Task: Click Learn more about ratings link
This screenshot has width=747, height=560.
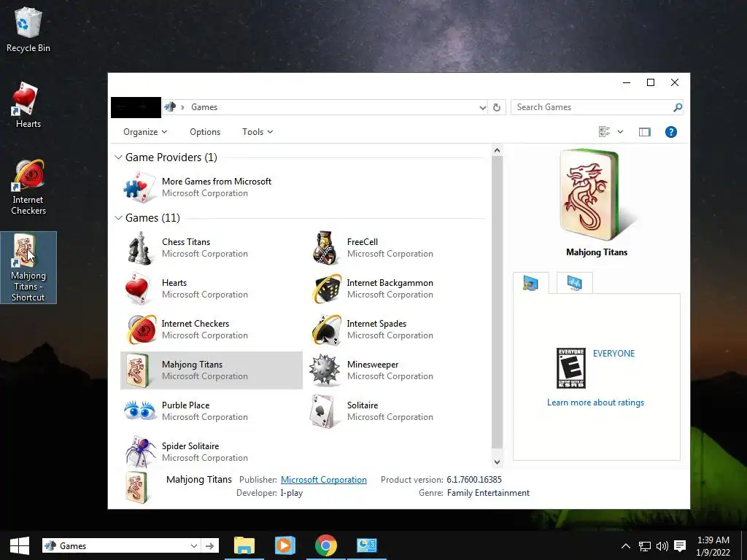Action: 595,402
